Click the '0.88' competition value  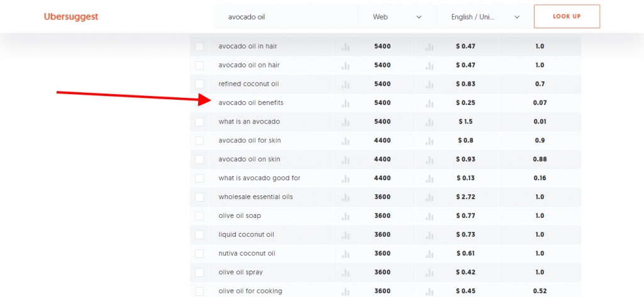[540, 159]
